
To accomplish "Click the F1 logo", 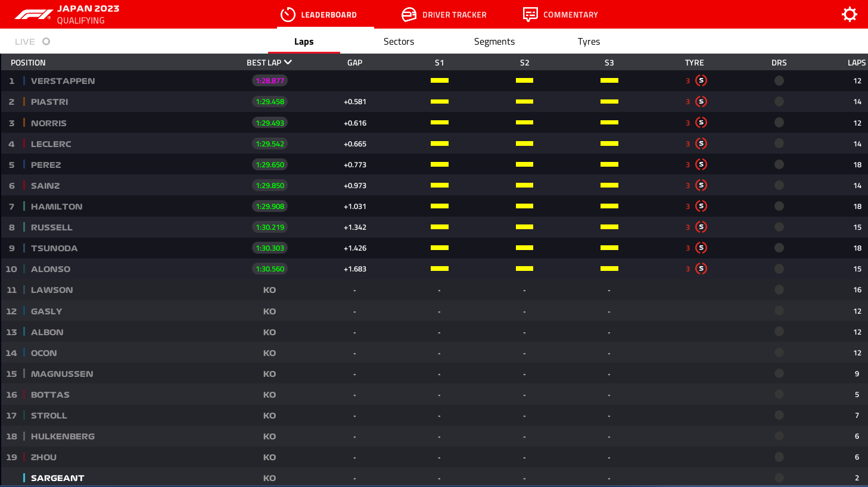I will pos(34,14).
